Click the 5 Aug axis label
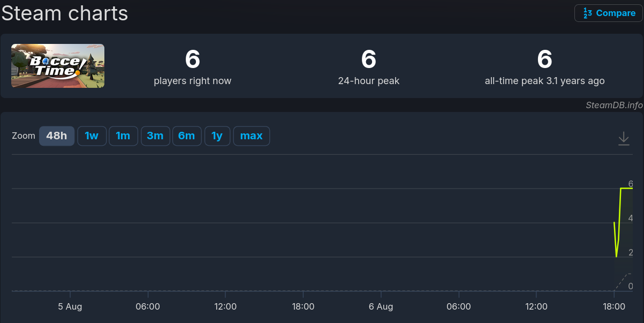The width and height of the screenshot is (644, 323). tap(70, 306)
